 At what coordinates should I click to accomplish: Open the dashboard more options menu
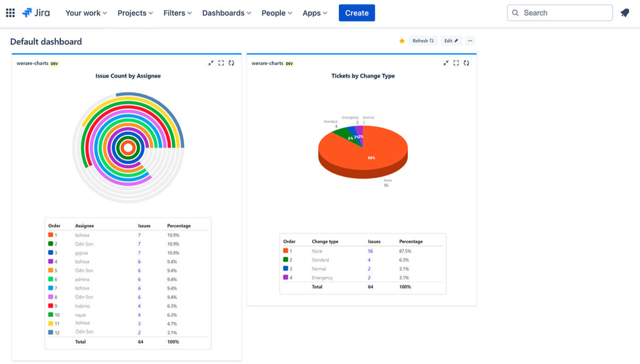[x=470, y=41]
